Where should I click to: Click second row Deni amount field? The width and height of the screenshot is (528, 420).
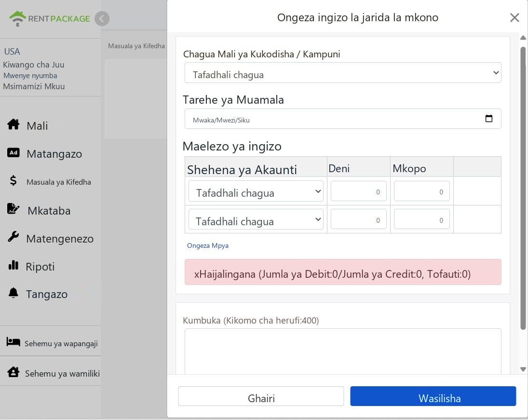pos(358,219)
